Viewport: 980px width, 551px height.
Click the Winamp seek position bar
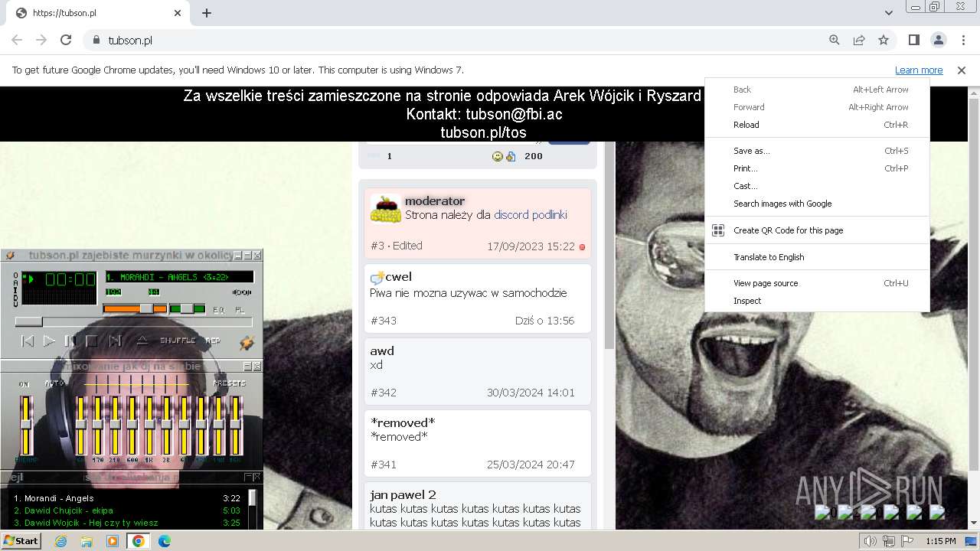[x=134, y=322]
